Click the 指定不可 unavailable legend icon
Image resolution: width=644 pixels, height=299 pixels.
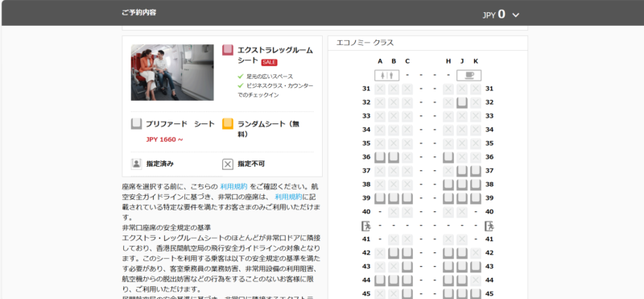[x=228, y=164]
